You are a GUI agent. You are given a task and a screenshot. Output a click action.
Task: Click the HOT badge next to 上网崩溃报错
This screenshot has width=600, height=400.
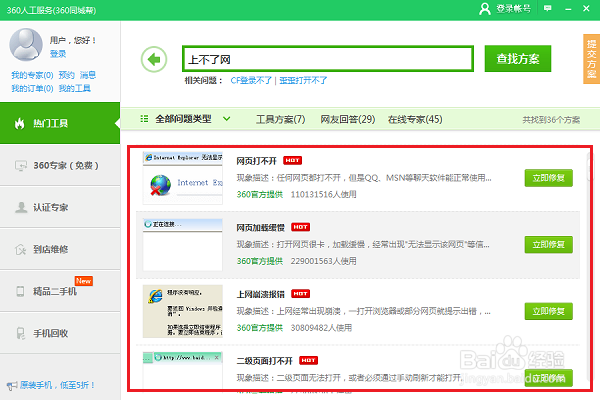pyautogui.click(x=300, y=294)
